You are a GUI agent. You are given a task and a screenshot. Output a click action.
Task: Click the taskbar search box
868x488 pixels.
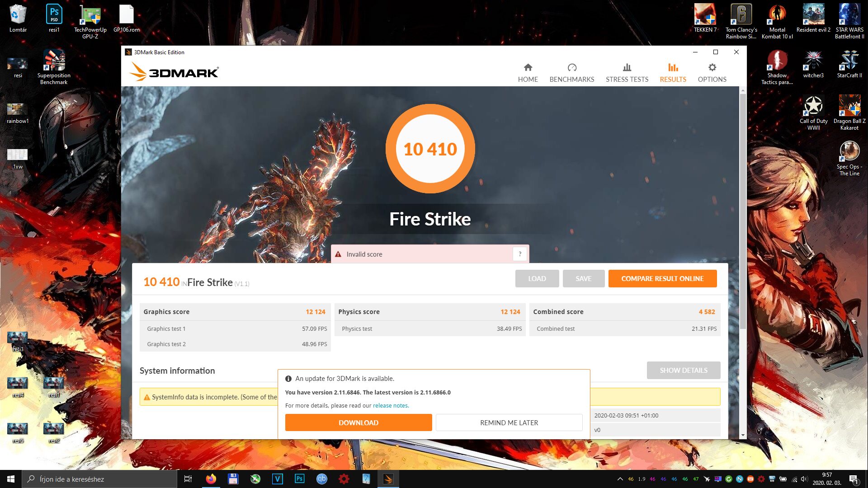coord(99,479)
